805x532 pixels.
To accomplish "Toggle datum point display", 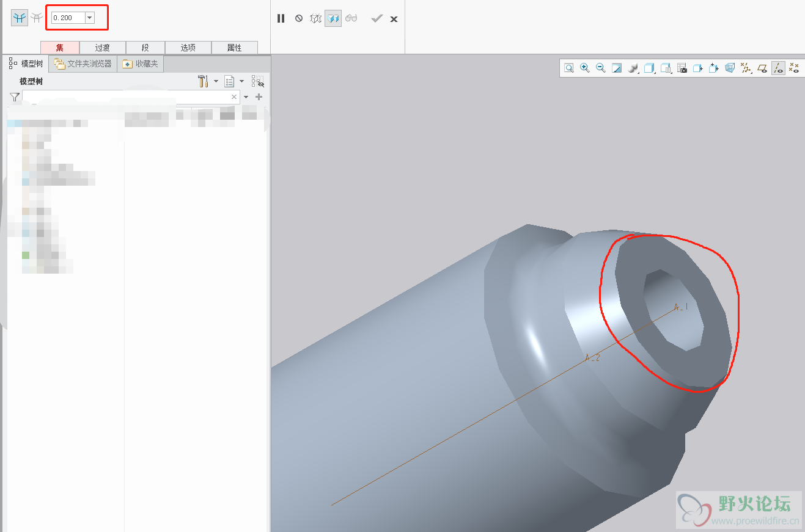I will [x=794, y=68].
